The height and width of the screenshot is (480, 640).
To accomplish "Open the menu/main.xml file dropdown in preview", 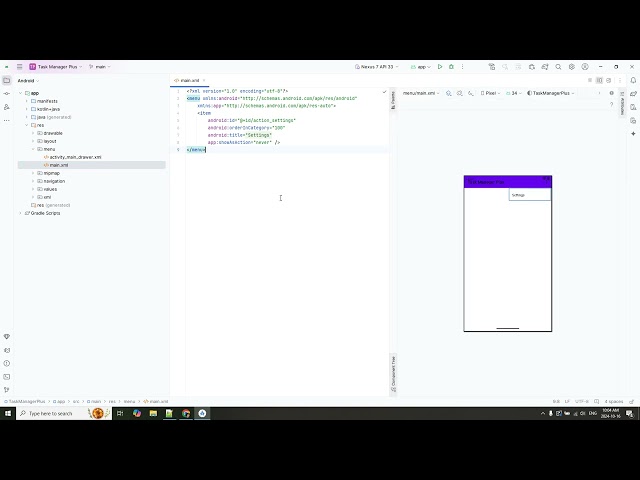I will click(x=421, y=93).
